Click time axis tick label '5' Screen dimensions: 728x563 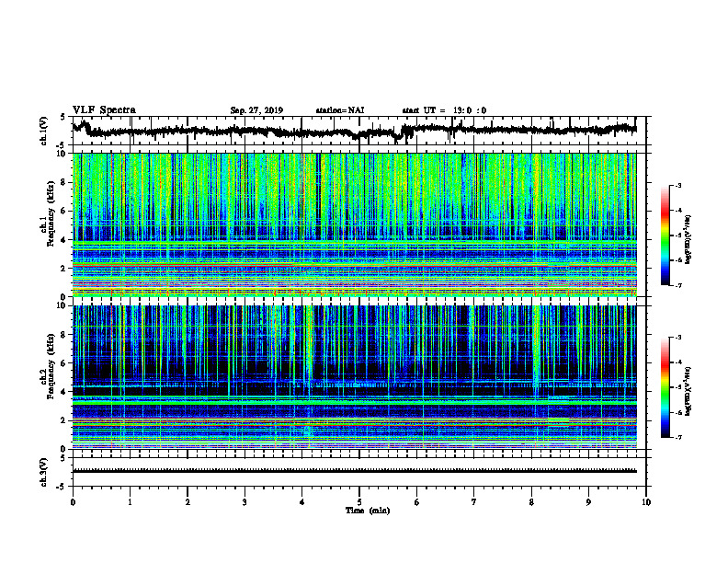(359, 502)
